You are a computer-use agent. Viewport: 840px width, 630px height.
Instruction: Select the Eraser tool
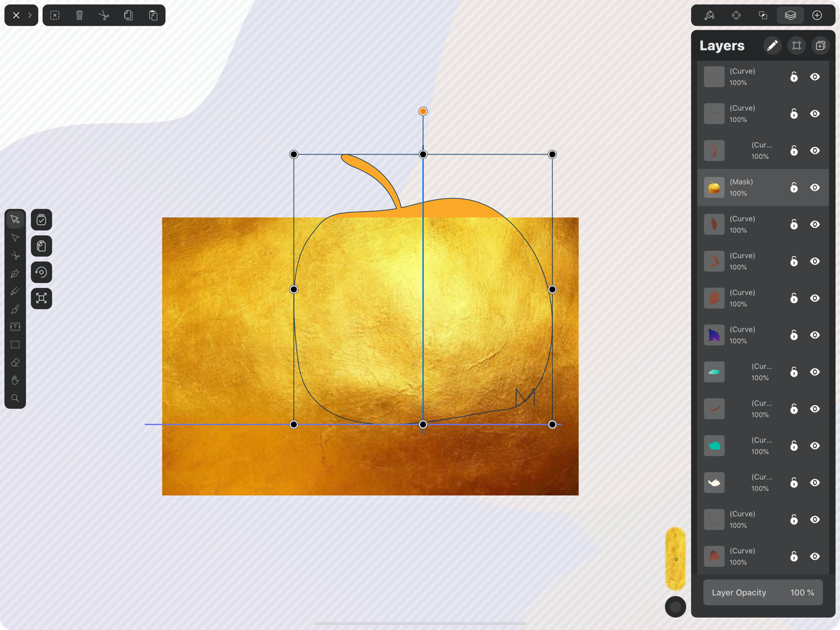[x=15, y=362]
